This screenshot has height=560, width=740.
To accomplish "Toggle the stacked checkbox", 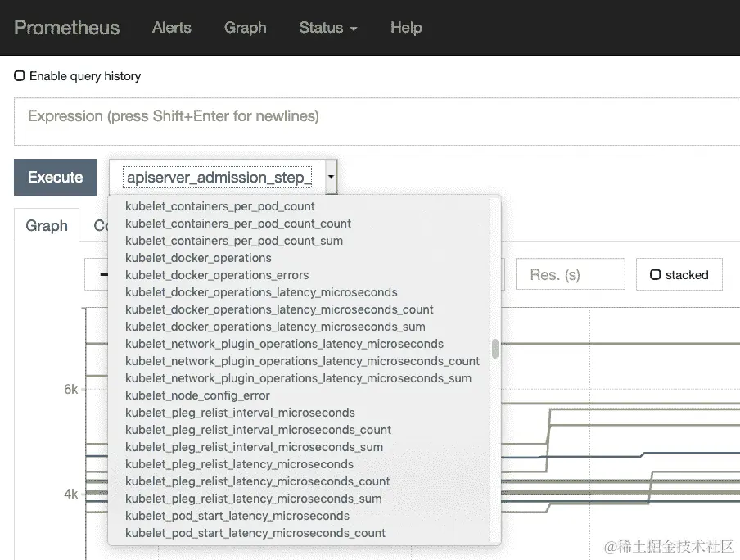I will click(655, 274).
